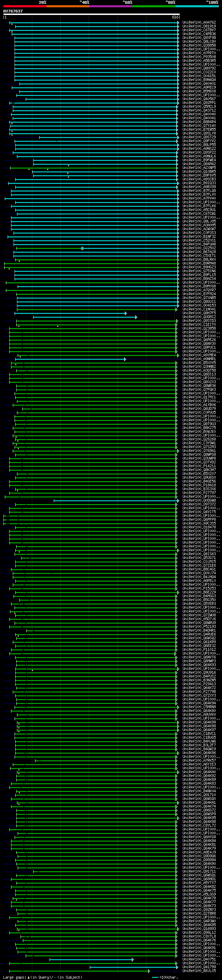Open hit UniRef100_Q96L12
The width and height of the screenshot is (222, 980).
[x=199, y=932]
